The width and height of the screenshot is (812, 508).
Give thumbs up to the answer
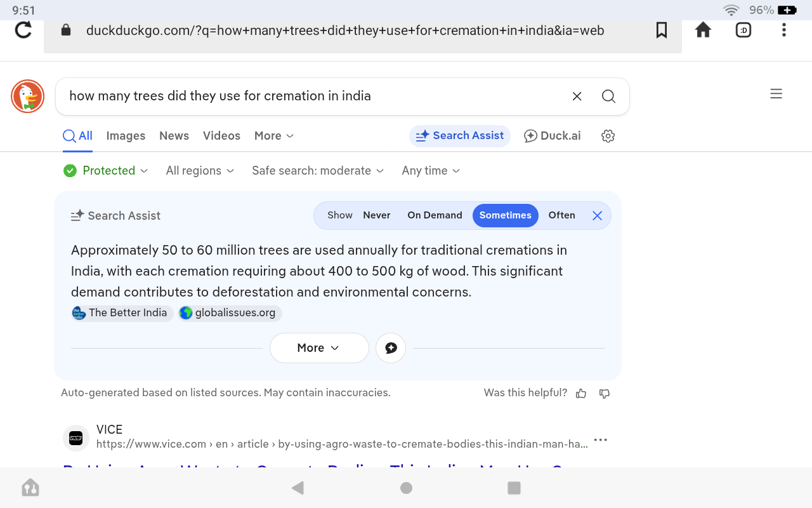(x=581, y=394)
